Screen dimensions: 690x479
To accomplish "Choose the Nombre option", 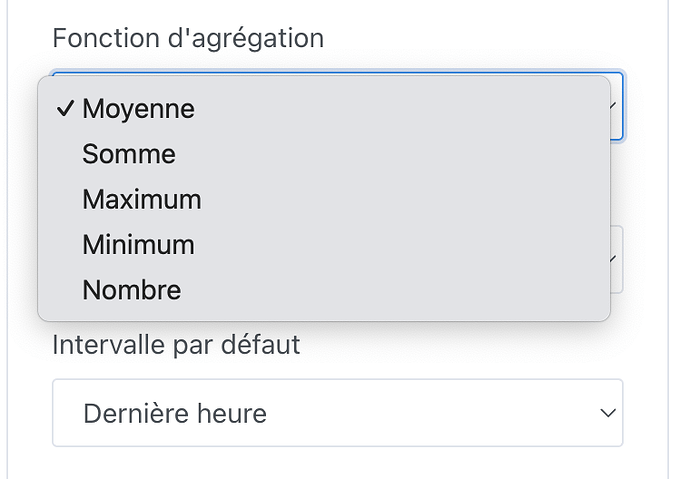I will 132,291.
